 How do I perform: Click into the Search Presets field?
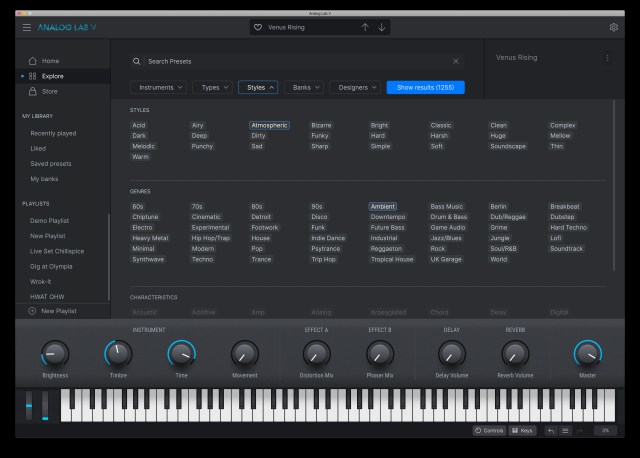[x=297, y=61]
